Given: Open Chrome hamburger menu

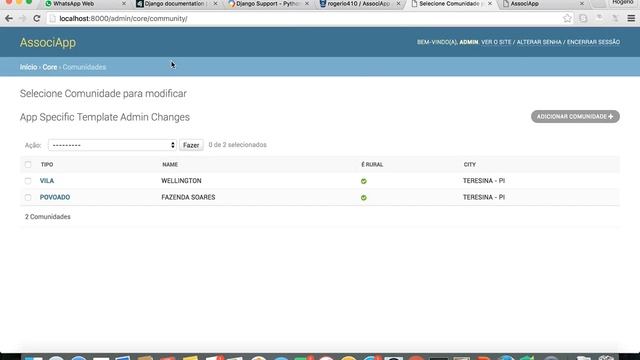Looking at the screenshot, I should pyautogui.click(x=631, y=18).
